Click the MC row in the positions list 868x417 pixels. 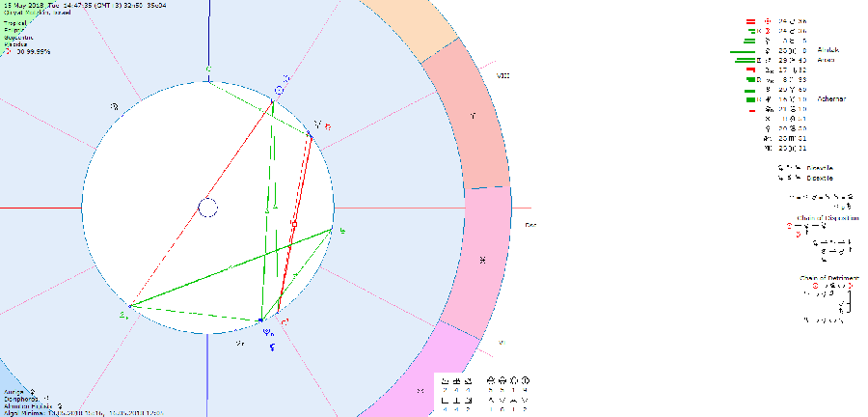click(785, 149)
